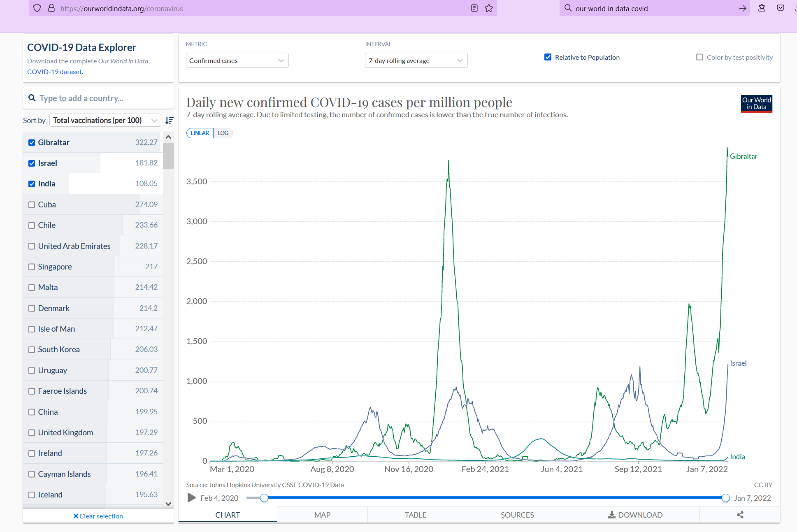
Task: Bookmark this page with the star icon
Action: pos(489,8)
